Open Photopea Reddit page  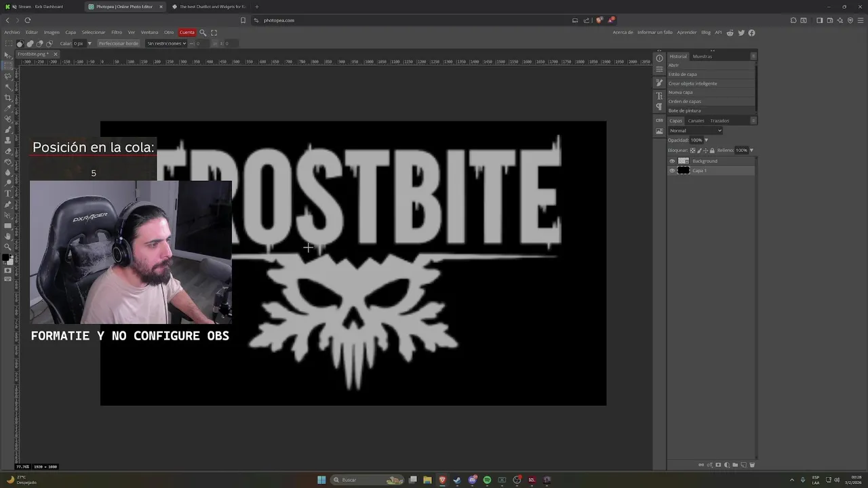(x=730, y=33)
